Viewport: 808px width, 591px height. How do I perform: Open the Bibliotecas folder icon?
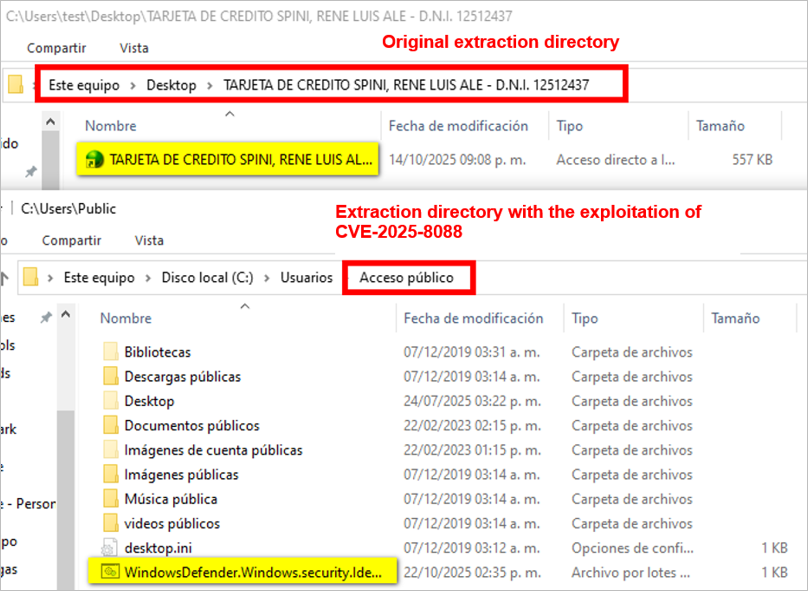coord(110,352)
